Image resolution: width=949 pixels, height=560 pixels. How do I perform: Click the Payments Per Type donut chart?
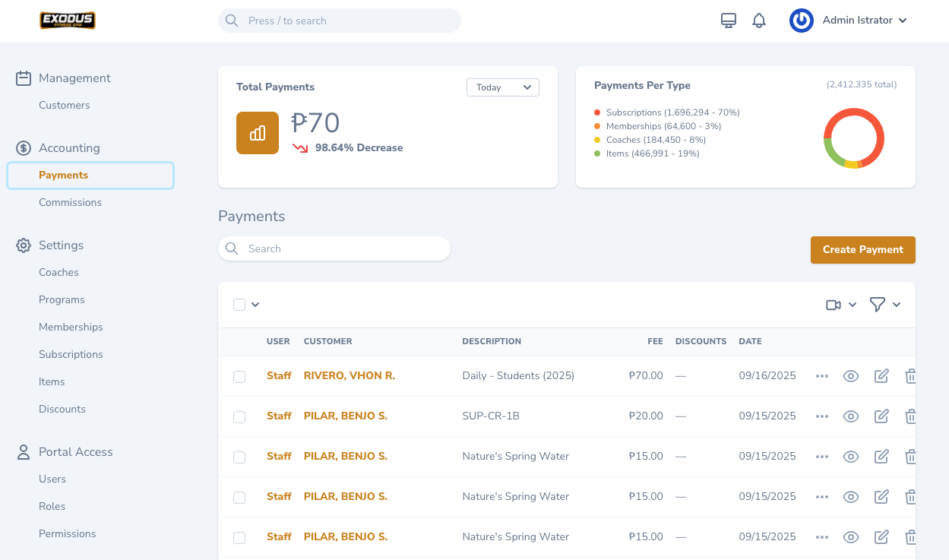pos(854,138)
